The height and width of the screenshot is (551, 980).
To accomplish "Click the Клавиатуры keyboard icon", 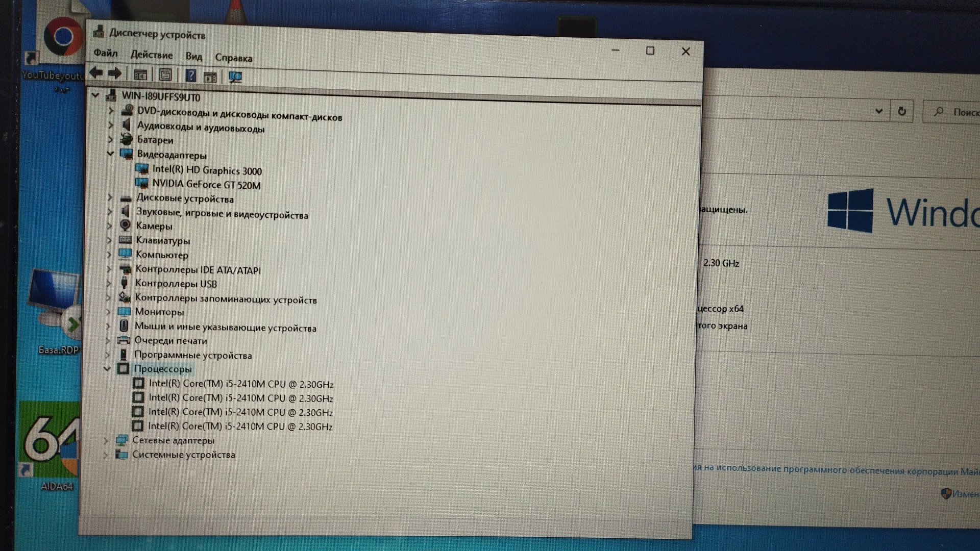I will (x=125, y=239).
